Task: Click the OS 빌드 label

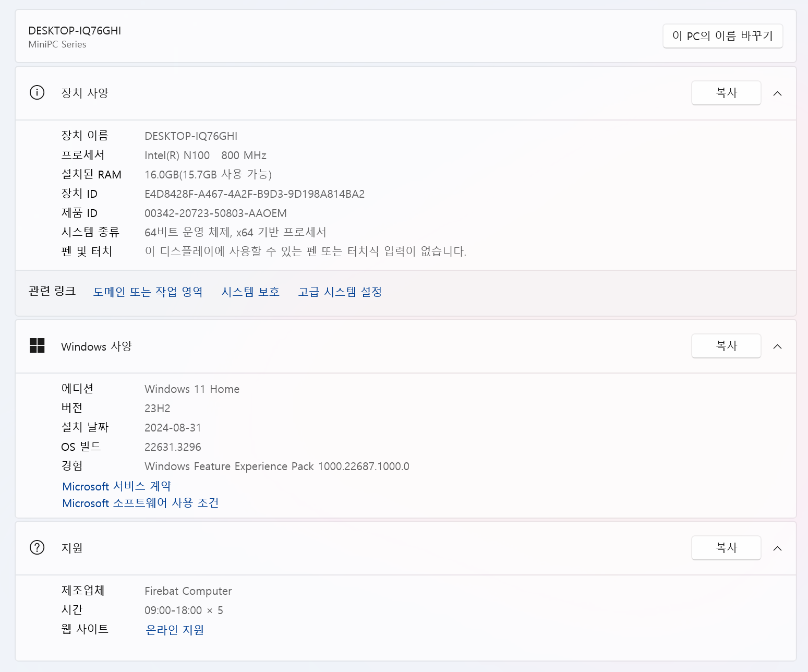Action: pos(81,447)
